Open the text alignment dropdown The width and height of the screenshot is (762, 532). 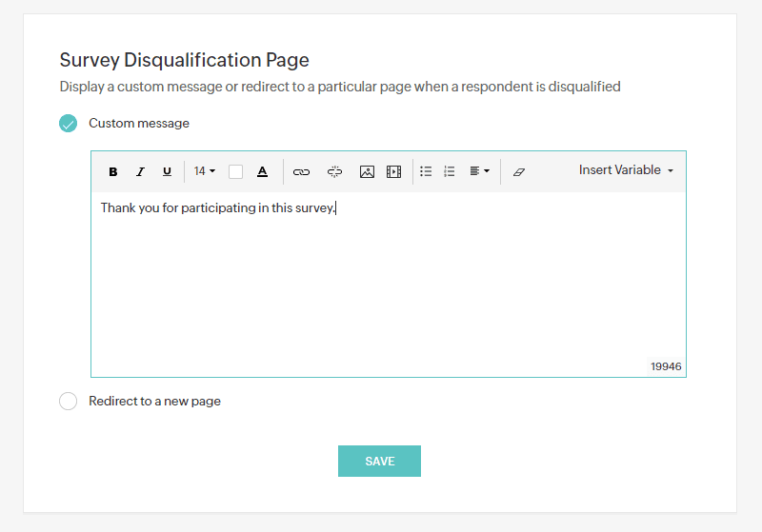coord(480,171)
